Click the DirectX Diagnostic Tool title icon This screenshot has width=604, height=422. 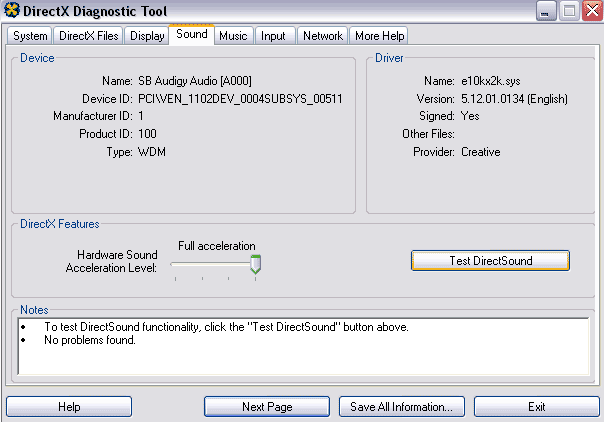point(12,10)
